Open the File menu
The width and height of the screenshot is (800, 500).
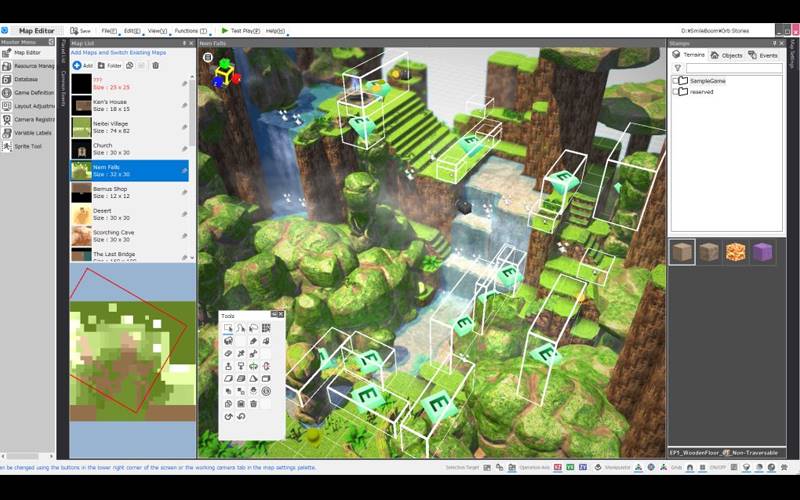coord(109,31)
